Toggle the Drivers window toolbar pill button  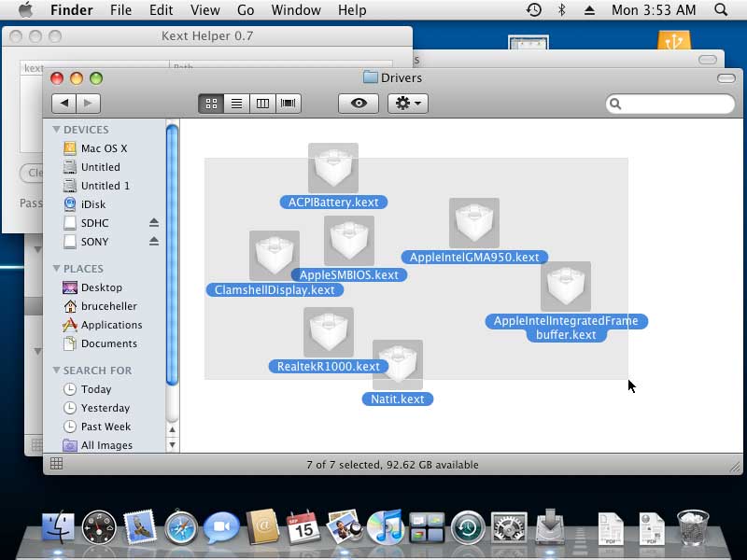(726, 78)
